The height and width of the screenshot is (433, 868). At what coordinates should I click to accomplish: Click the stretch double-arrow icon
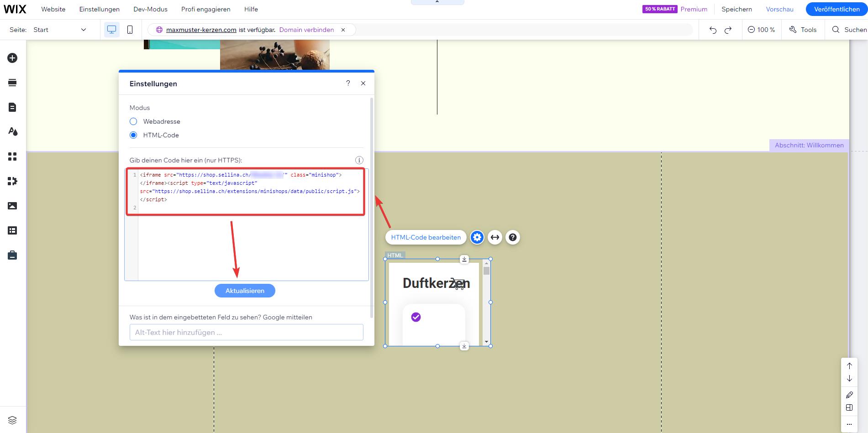[495, 237]
